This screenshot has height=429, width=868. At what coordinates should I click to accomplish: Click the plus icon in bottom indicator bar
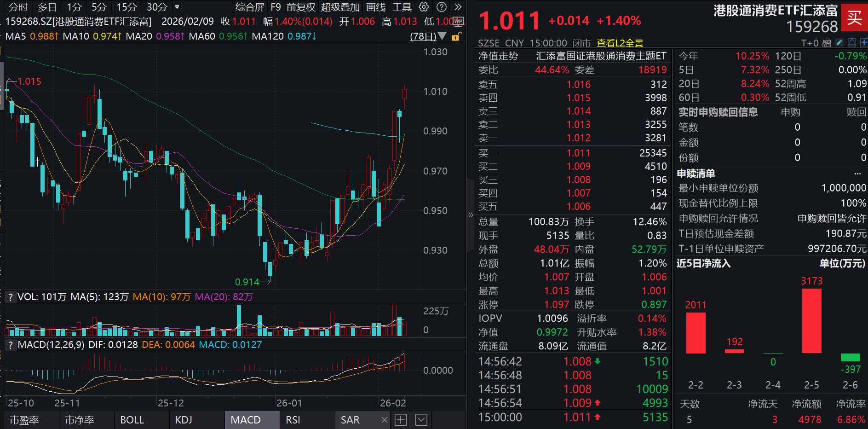coord(401,420)
